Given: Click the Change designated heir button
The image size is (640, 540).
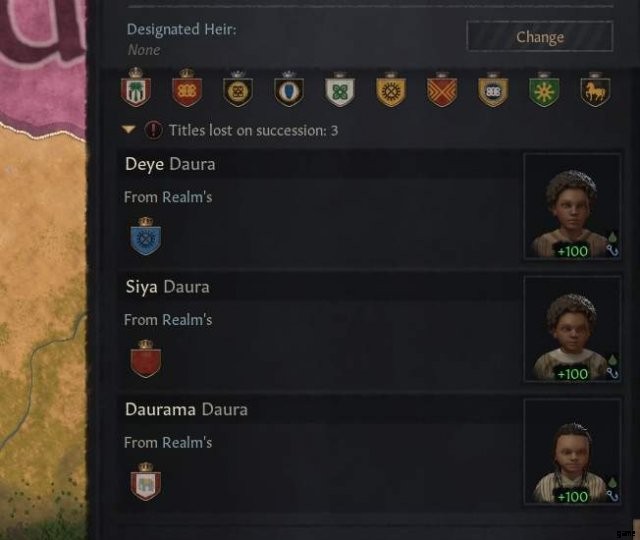Looking at the screenshot, I should coord(540,37).
